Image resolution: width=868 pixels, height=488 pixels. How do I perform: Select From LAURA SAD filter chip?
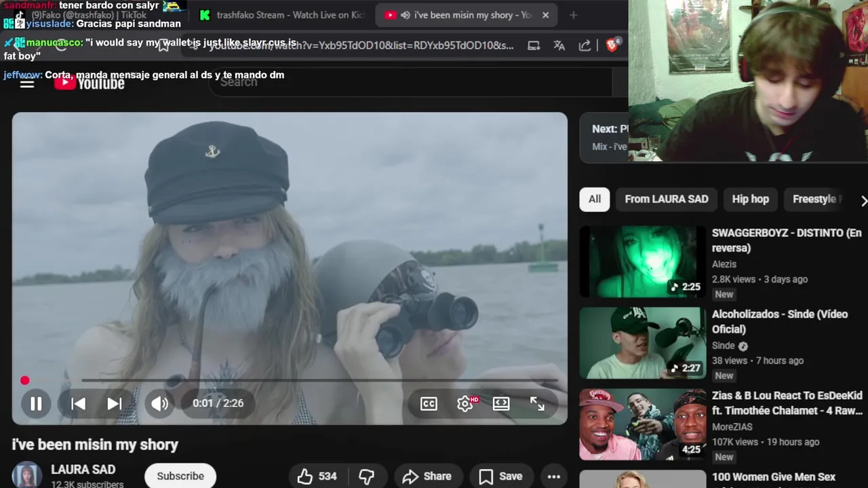(667, 199)
